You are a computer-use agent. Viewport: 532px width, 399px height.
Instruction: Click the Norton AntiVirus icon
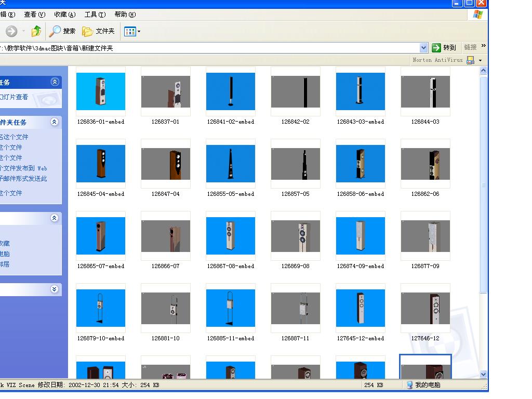coord(470,60)
